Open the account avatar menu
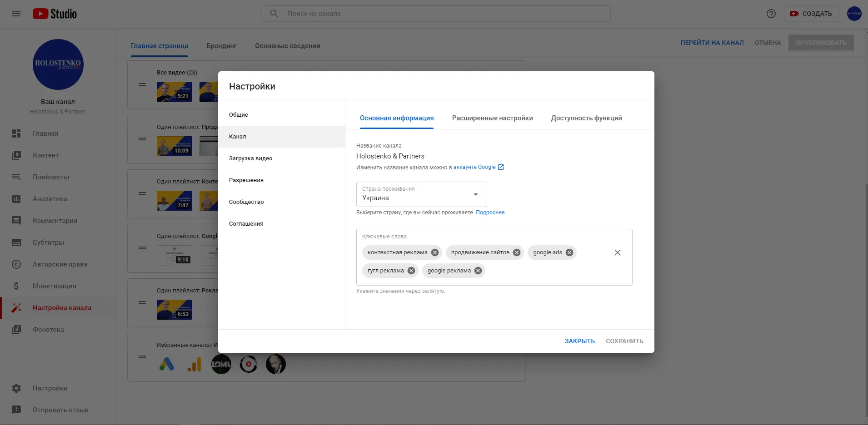Image resolution: width=868 pixels, height=425 pixels. coord(854,14)
